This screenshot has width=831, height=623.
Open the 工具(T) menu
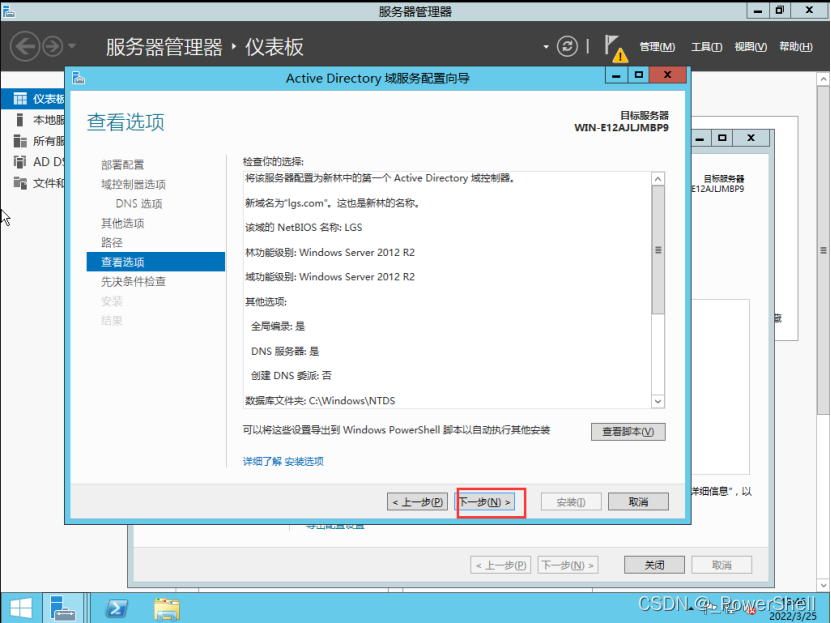click(706, 47)
